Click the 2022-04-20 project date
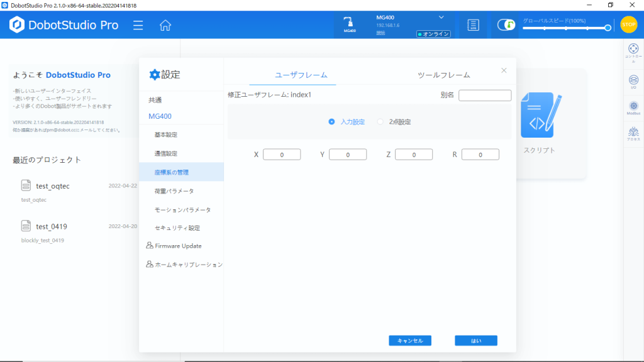Viewport: 644px width, 362px height. (x=123, y=226)
